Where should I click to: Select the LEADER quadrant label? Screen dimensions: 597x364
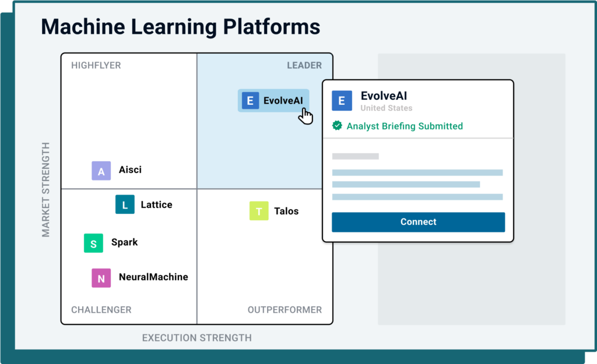[x=304, y=65]
